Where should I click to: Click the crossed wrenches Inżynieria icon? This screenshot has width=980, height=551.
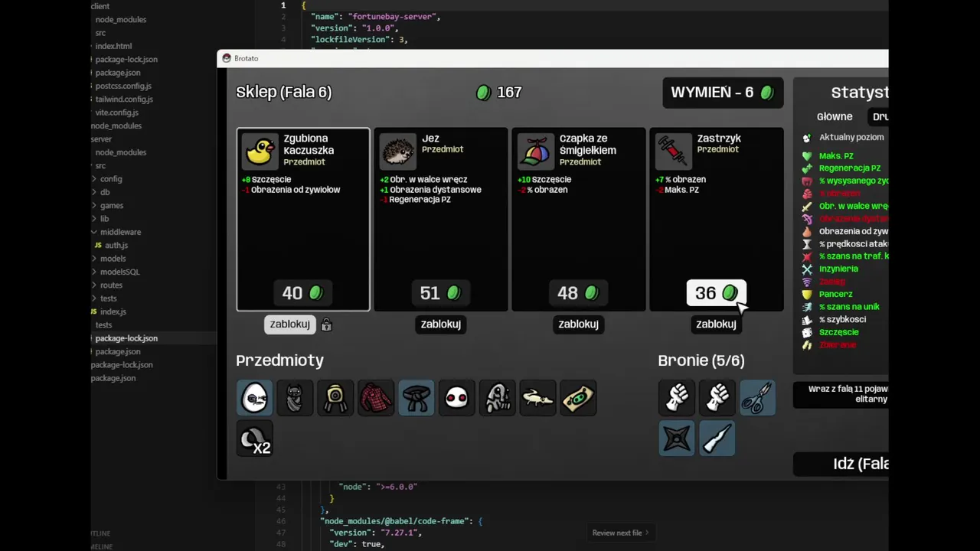(x=807, y=269)
